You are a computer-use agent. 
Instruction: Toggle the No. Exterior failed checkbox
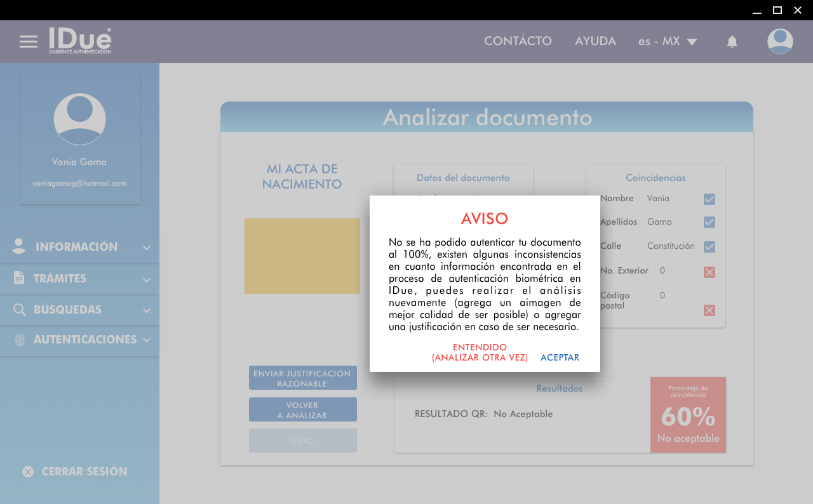tap(709, 272)
